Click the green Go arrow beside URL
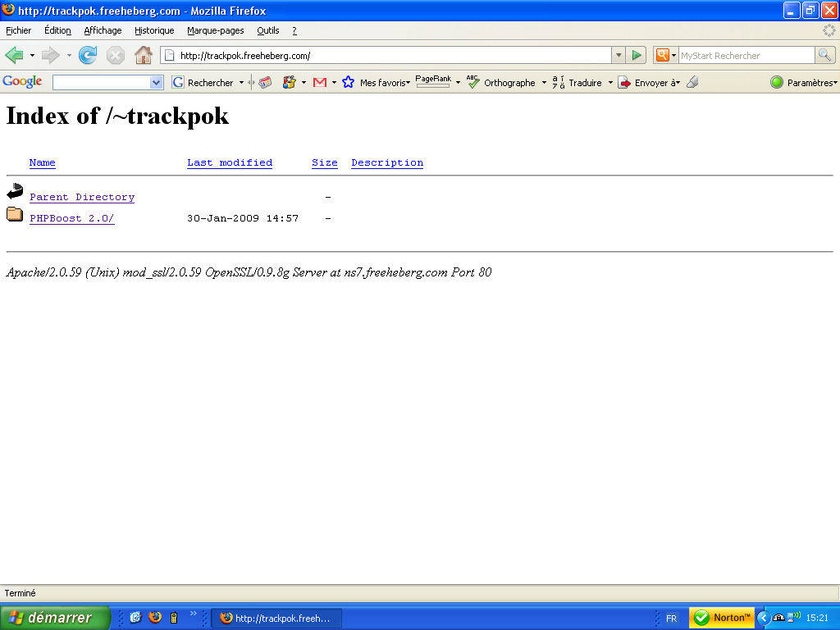The image size is (840, 630). [x=637, y=56]
